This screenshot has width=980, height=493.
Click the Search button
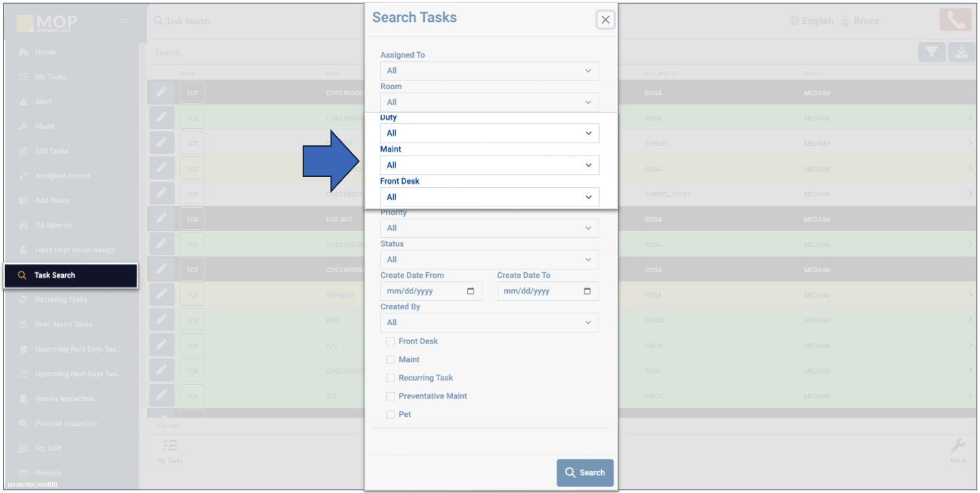[x=585, y=472]
